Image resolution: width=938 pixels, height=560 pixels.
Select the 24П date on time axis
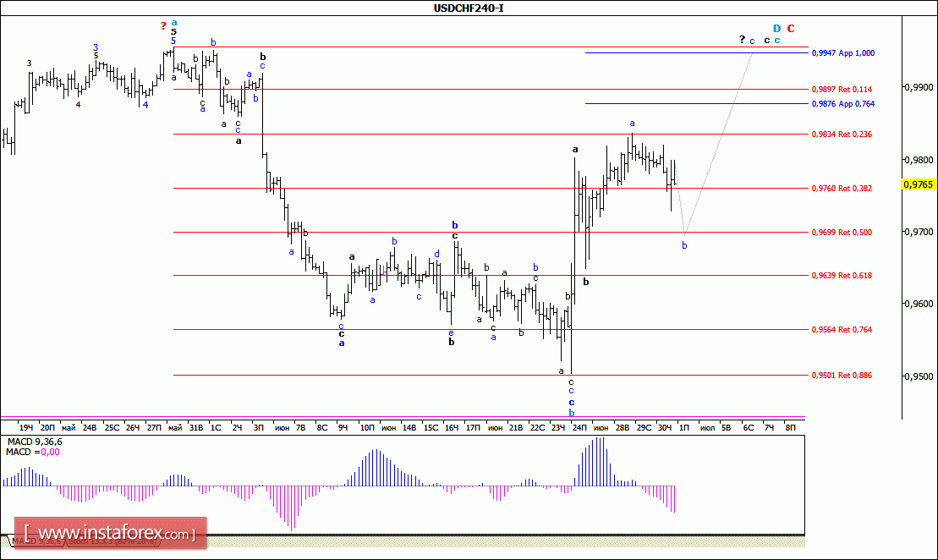(x=579, y=428)
